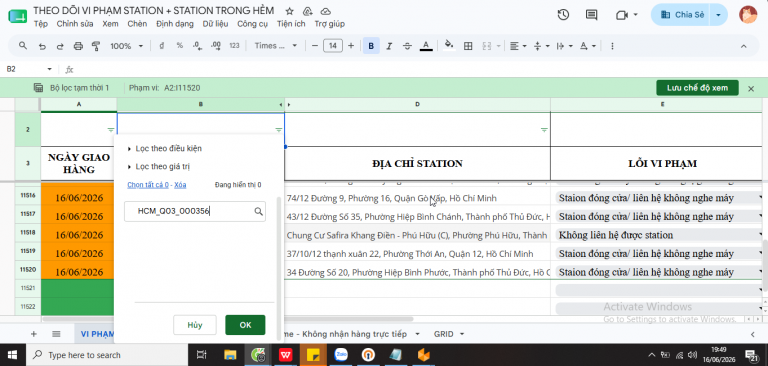This screenshot has width=768, height=366.
Task: Open File Explorer from taskbar
Action: (x=230, y=355)
